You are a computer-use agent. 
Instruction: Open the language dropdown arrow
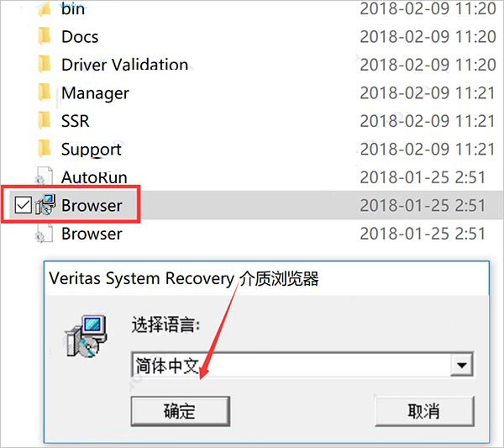click(462, 365)
